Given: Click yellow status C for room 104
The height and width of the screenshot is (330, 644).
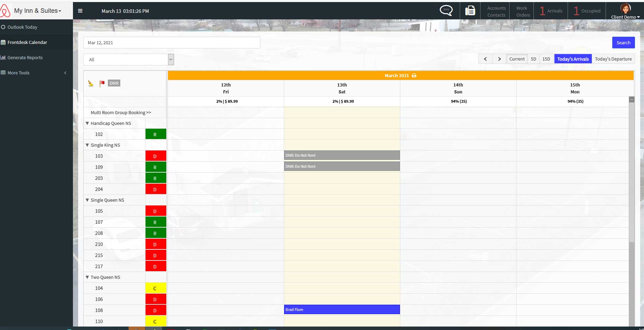Looking at the screenshot, I should coord(156,288).
